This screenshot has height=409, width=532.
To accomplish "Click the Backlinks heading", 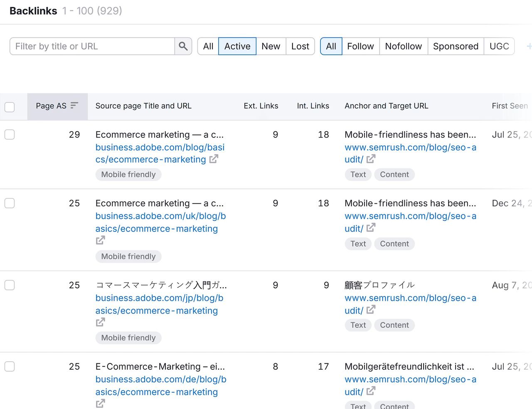I will tap(33, 11).
